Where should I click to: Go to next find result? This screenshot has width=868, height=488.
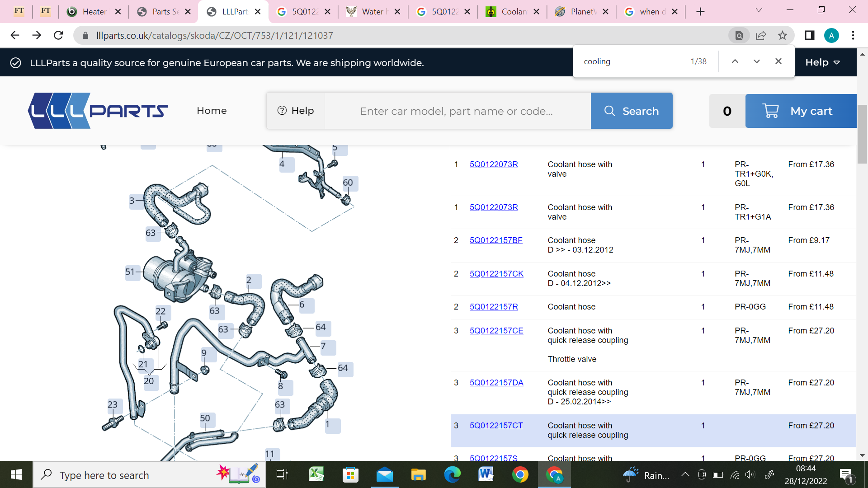756,61
